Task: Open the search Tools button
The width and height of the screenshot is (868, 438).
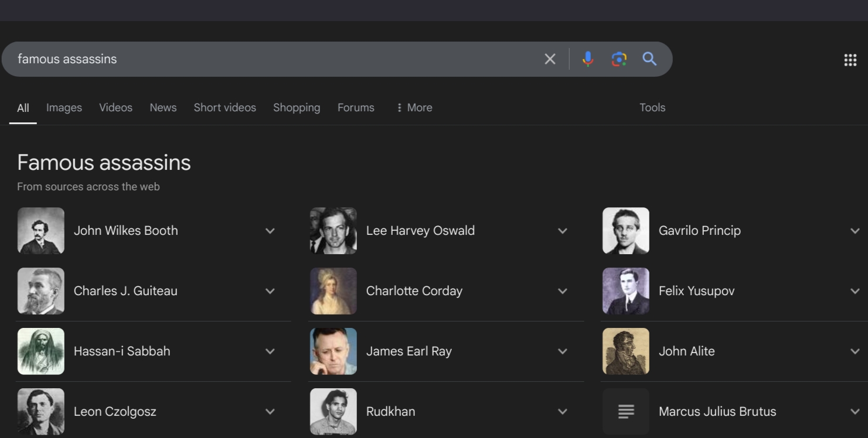Action: pyautogui.click(x=652, y=108)
